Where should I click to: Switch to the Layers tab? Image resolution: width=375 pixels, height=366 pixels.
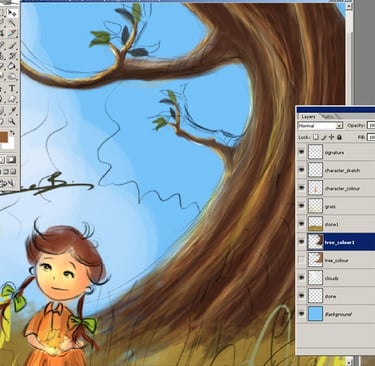click(x=308, y=116)
